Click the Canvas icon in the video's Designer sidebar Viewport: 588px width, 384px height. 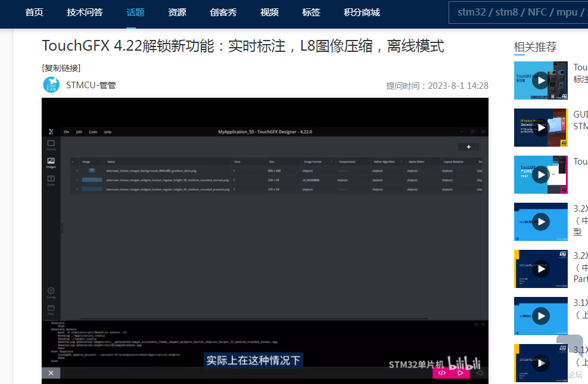click(51, 145)
